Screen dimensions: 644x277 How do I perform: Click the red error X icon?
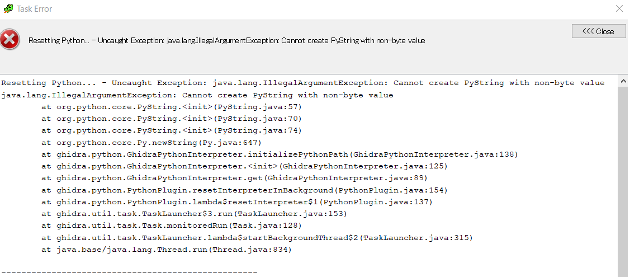[x=10, y=40]
